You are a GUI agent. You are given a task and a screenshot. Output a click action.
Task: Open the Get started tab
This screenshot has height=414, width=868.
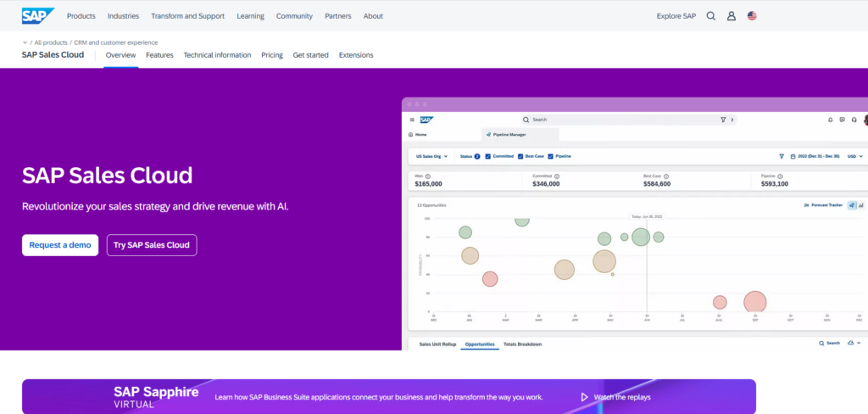310,55
